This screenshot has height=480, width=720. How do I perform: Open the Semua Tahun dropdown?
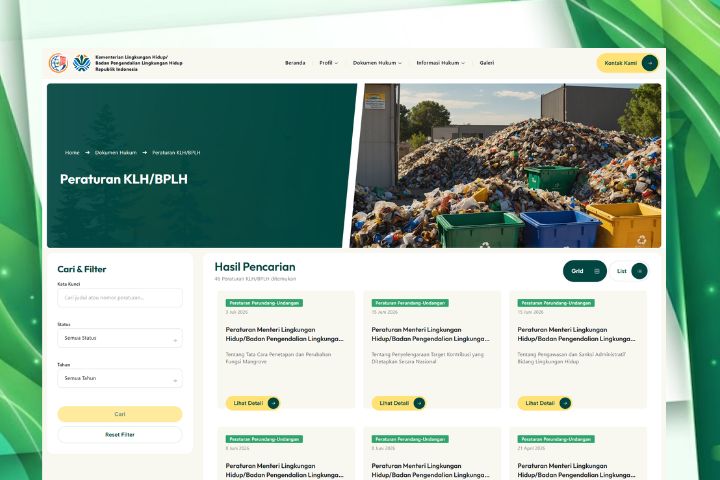pos(120,378)
